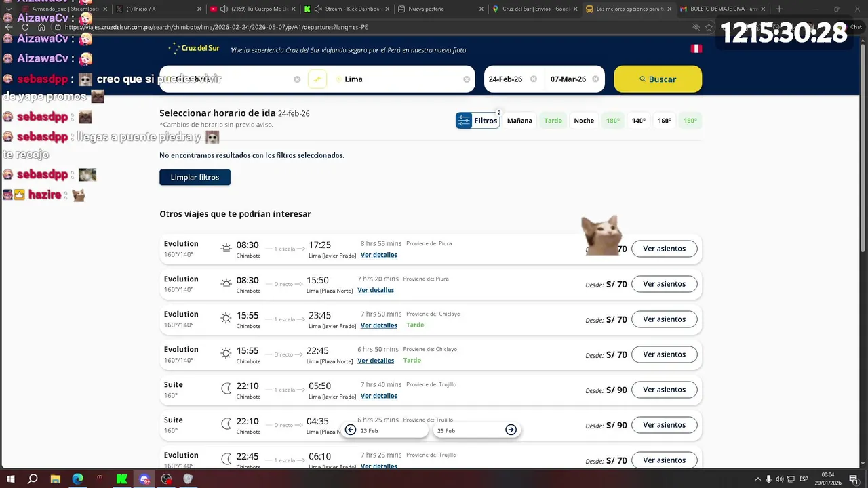The image size is (868, 488).
Task: Clear the origin city field
Action: (297, 79)
